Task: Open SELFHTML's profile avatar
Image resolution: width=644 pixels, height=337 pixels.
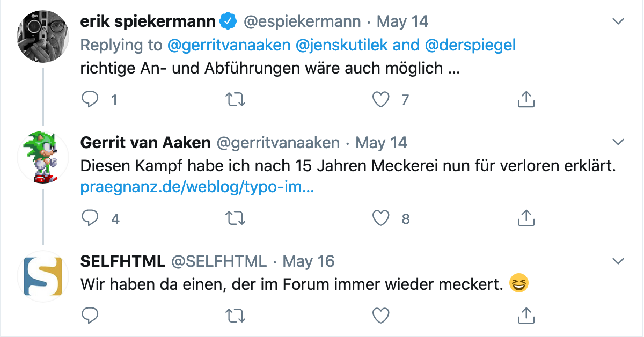Action: pos(43,276)
